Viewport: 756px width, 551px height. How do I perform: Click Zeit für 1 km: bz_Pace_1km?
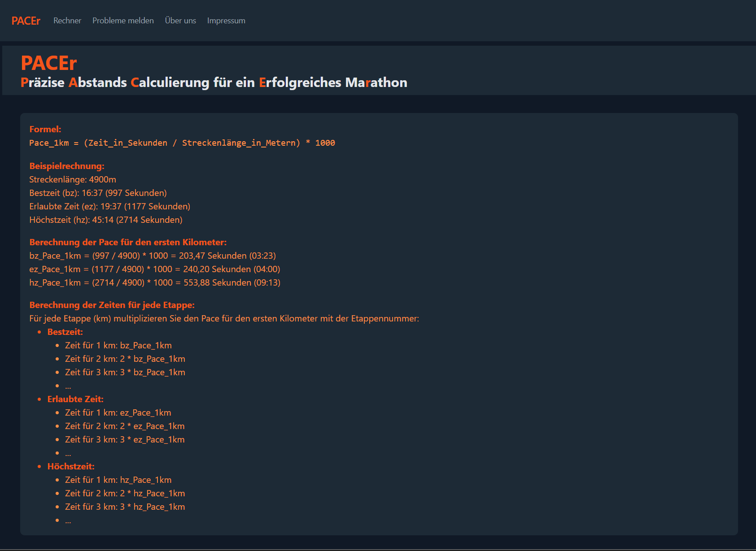pyautogui.click(x=118, y=345)
